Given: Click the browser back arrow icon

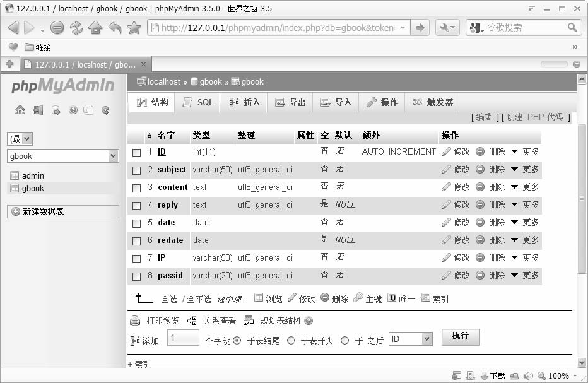Looking at the screenshot, I should coord(13,27).
